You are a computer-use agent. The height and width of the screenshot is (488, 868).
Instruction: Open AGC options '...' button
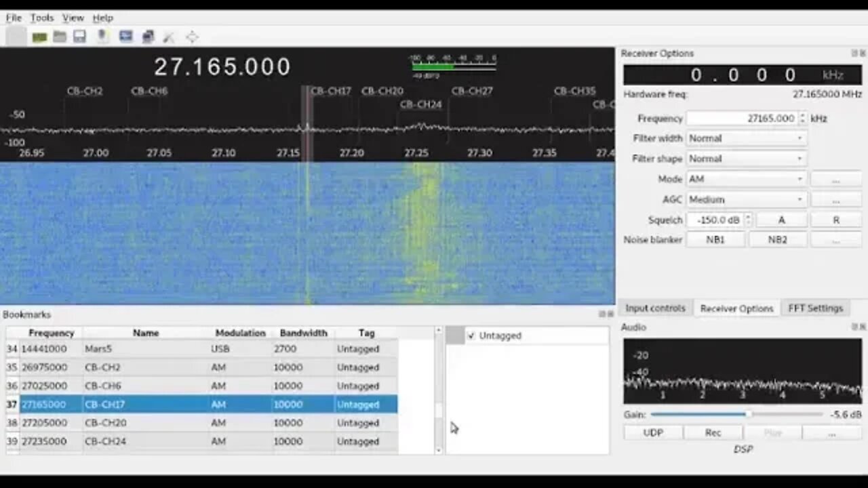(x=836, y=199)
